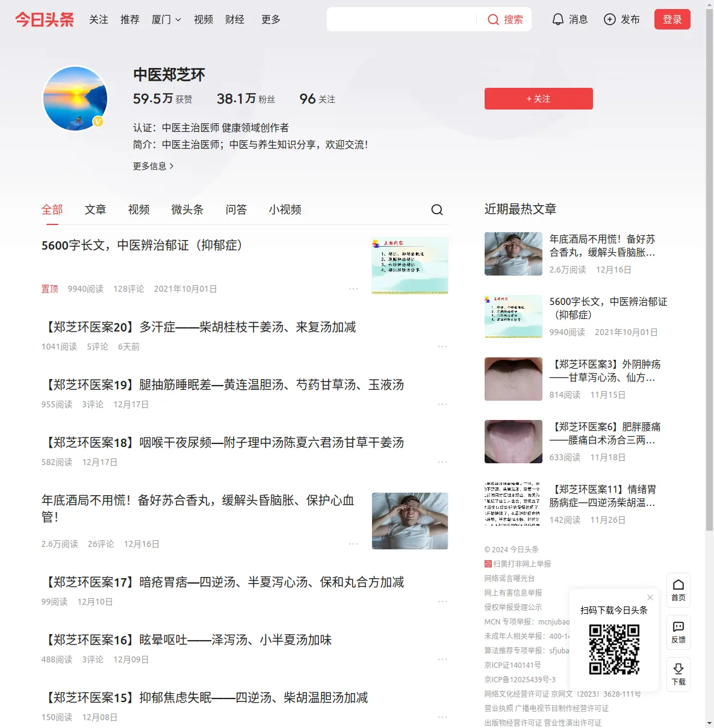Click the 38.1万 粉丝 followers count

click(246, 99)
